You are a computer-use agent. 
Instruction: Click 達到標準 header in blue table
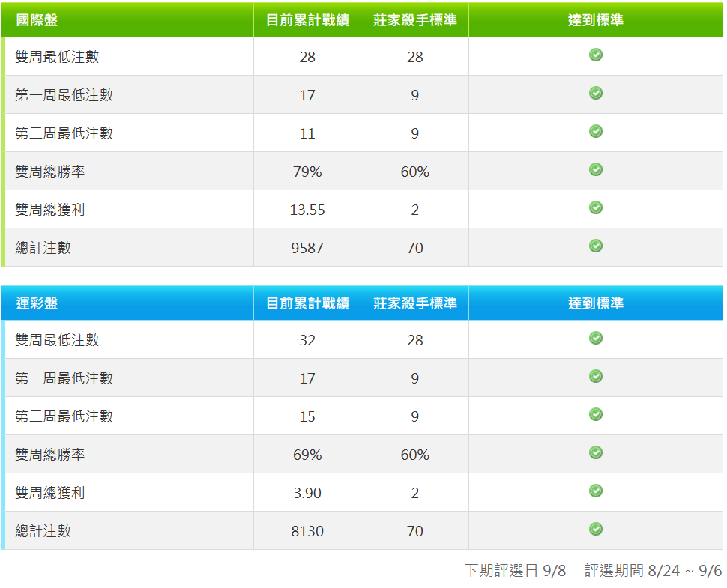coord(595,303)
